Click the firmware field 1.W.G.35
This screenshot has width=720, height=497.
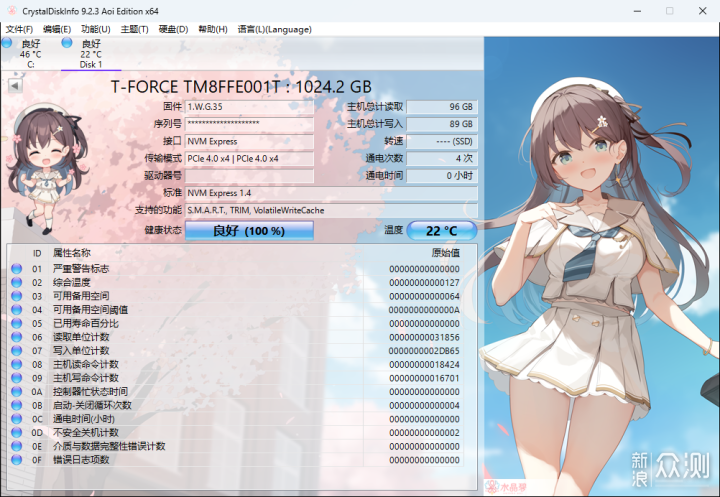[x=249, y=107]
